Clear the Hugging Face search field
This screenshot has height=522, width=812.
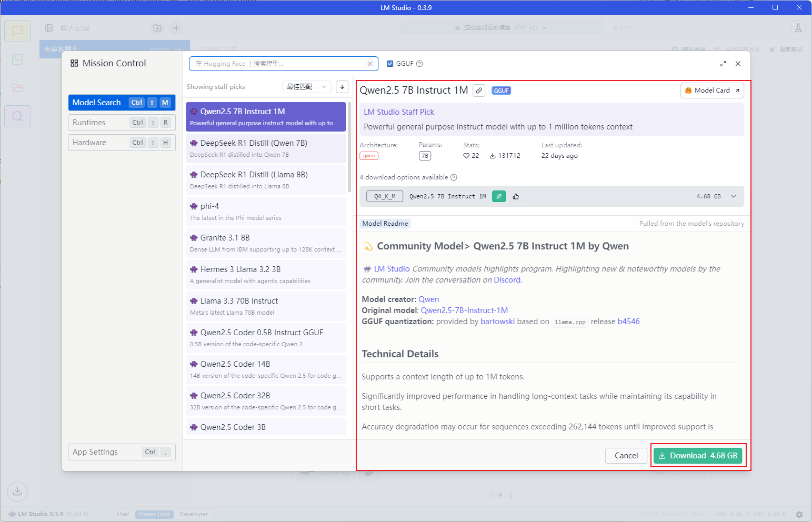point(370,64)
